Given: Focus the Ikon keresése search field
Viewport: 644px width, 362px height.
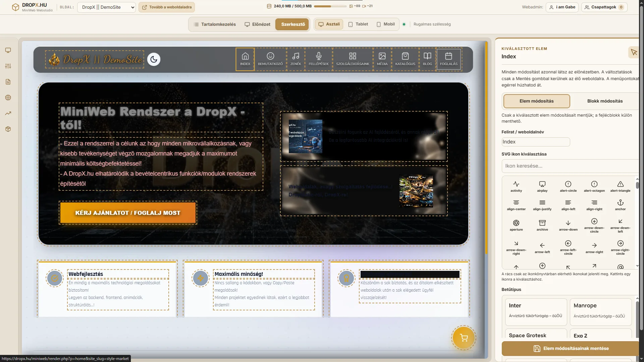Looking at the screenshot, I should tap(570, 166).
